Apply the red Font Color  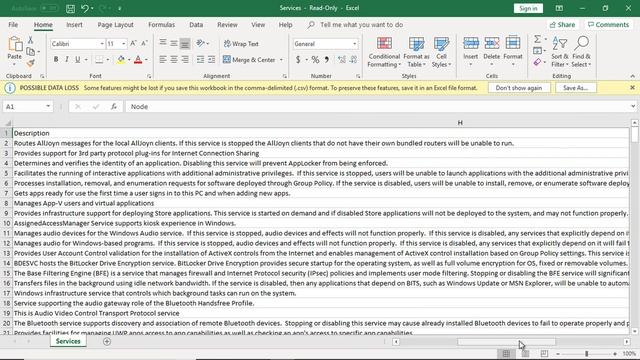tap(138, 60)
